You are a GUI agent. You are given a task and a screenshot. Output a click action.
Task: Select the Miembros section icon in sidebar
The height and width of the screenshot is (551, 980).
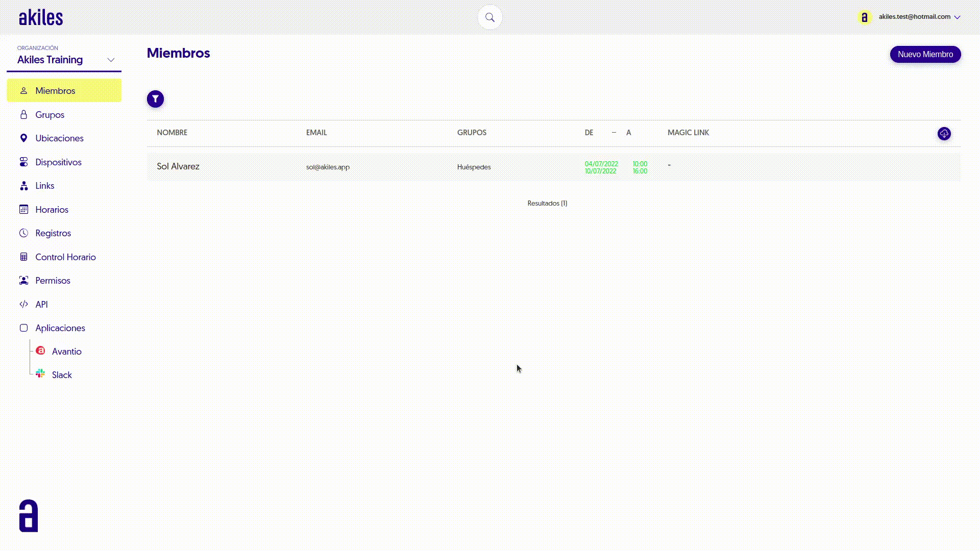pyautogui.click(x=23, y=90)
